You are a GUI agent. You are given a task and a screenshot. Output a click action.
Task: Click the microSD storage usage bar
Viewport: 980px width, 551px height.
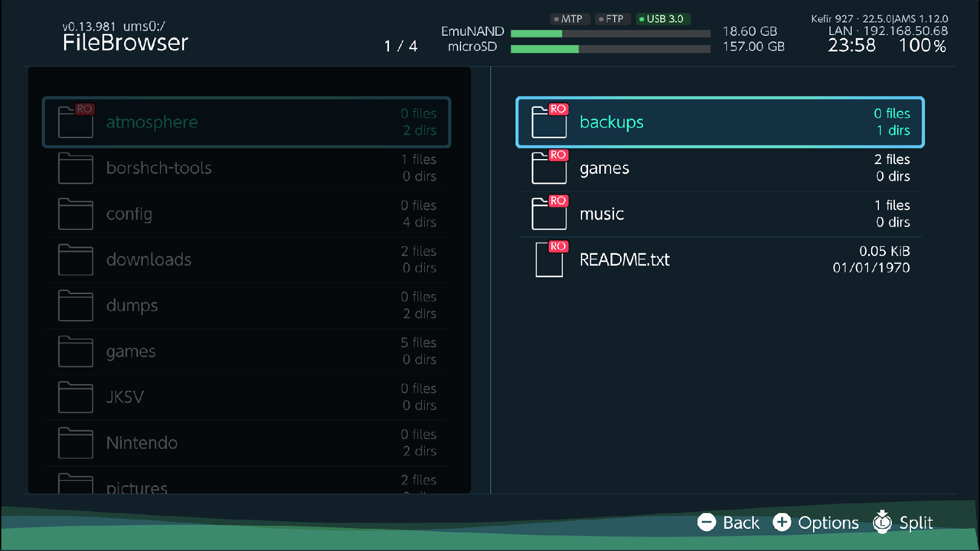611,49
